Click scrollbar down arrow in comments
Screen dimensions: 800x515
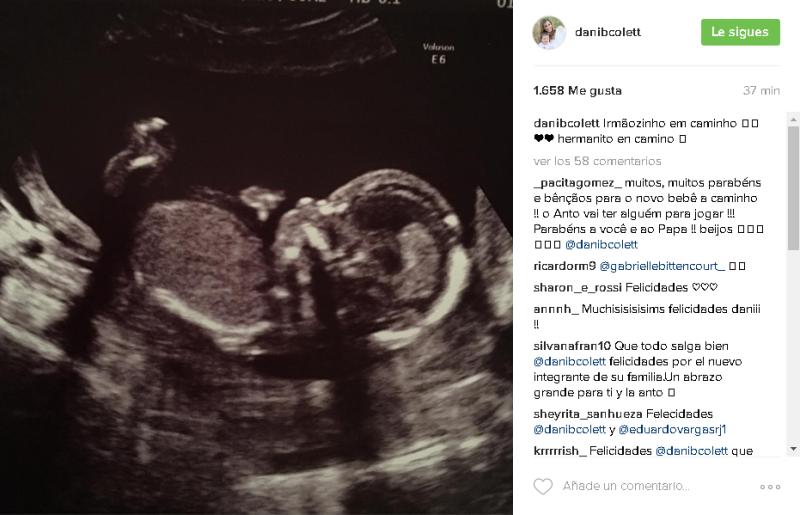[793, 449]
